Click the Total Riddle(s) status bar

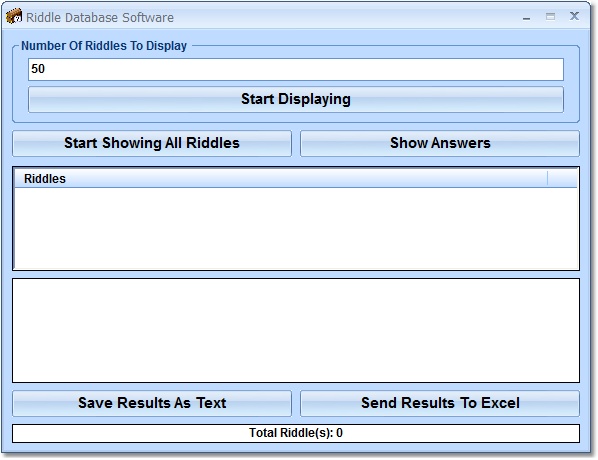pos(296,433)
